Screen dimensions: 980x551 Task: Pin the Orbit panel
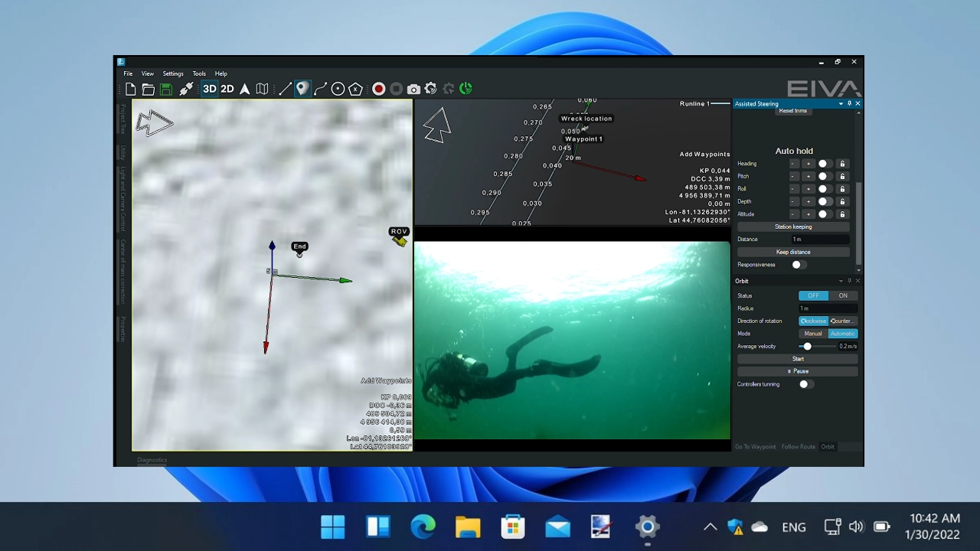point(849,281)
